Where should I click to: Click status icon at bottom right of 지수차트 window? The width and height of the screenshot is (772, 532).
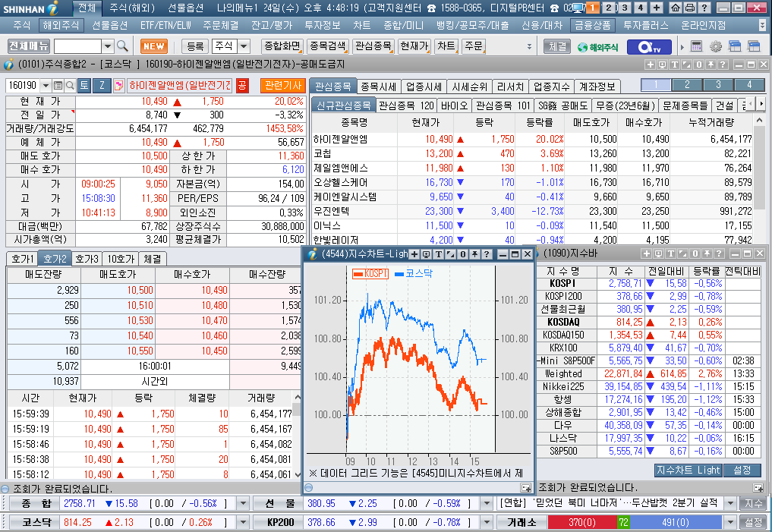(526, 488)
